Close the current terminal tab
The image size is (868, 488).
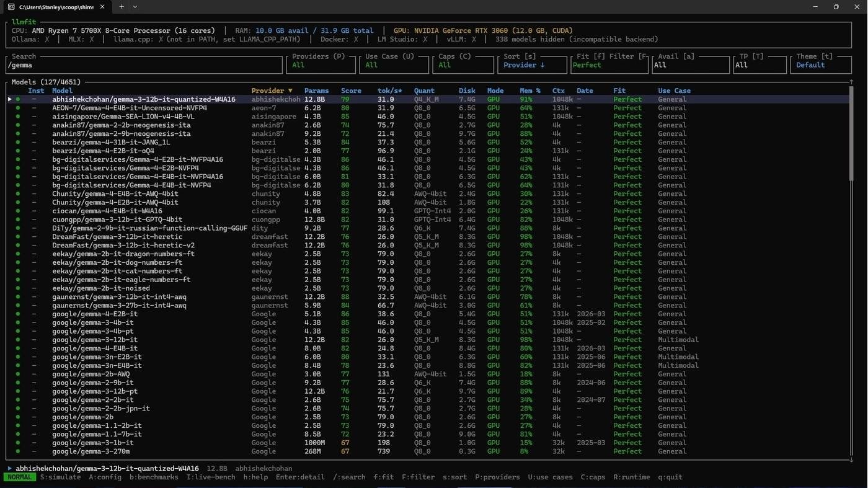click(102, 7)
